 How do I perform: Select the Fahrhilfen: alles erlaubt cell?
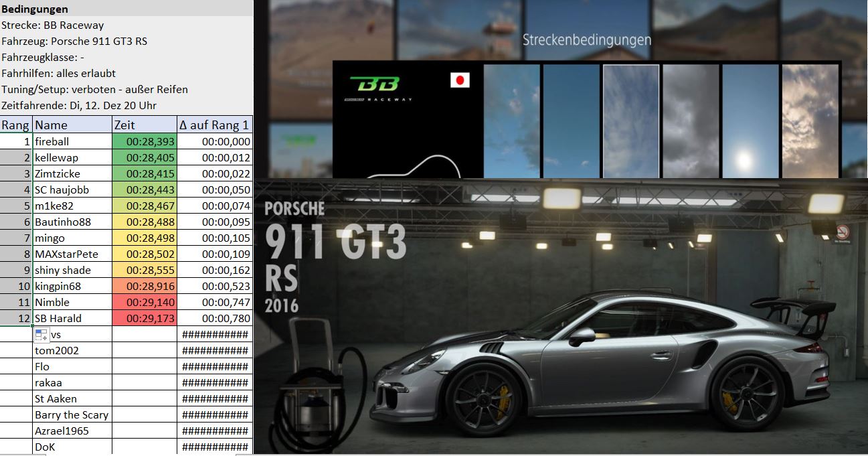(x=126, y=74)
